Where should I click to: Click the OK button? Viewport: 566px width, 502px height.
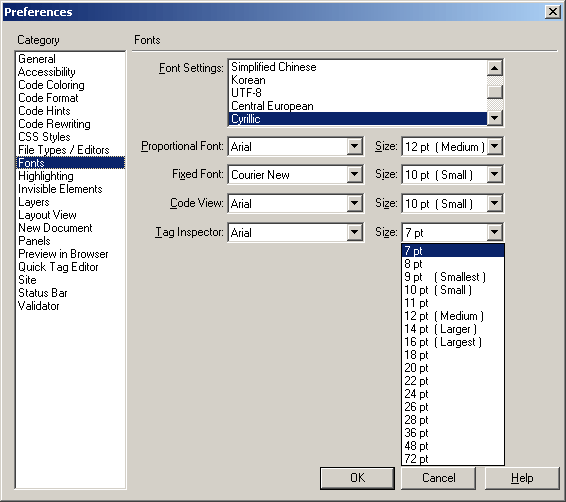tap(357, 478)
